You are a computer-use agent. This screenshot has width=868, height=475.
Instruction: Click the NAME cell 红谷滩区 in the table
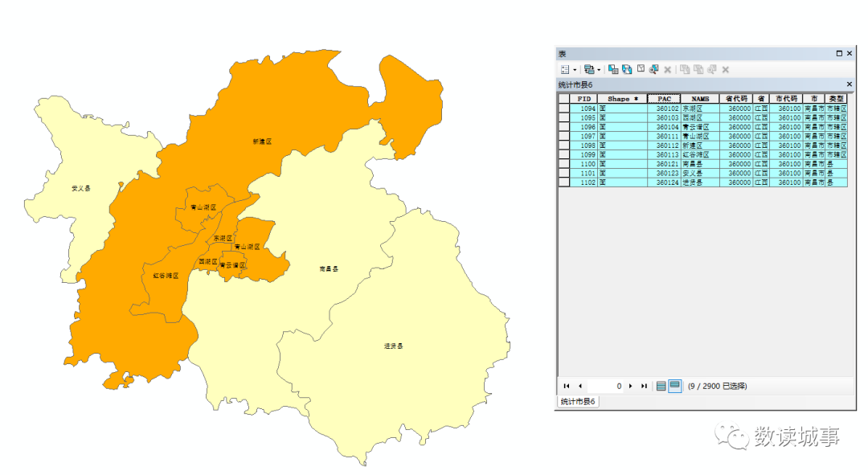click(x=700, y=154)
